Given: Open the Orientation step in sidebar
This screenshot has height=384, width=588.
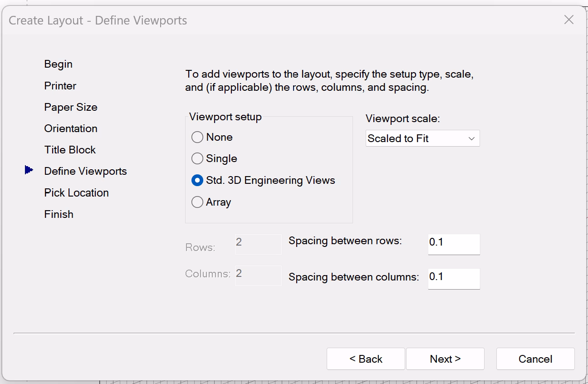Looking at the screenshot, I should tap(71, 128).
